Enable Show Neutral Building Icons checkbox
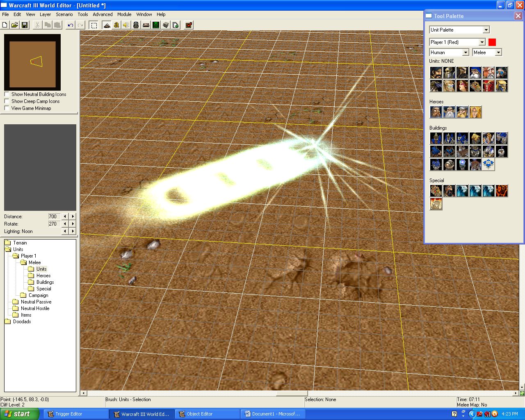 (7, 94)
